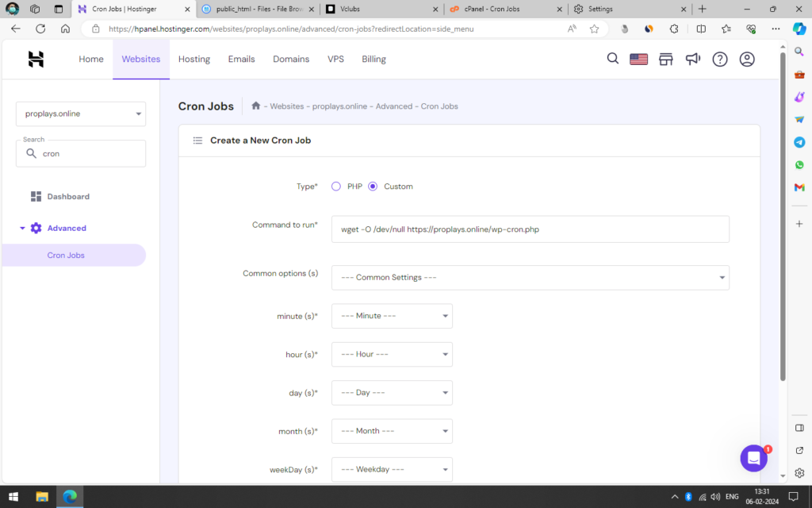Click the home icon in breadcrumb

pyautogui.click(x=256, y=106)
